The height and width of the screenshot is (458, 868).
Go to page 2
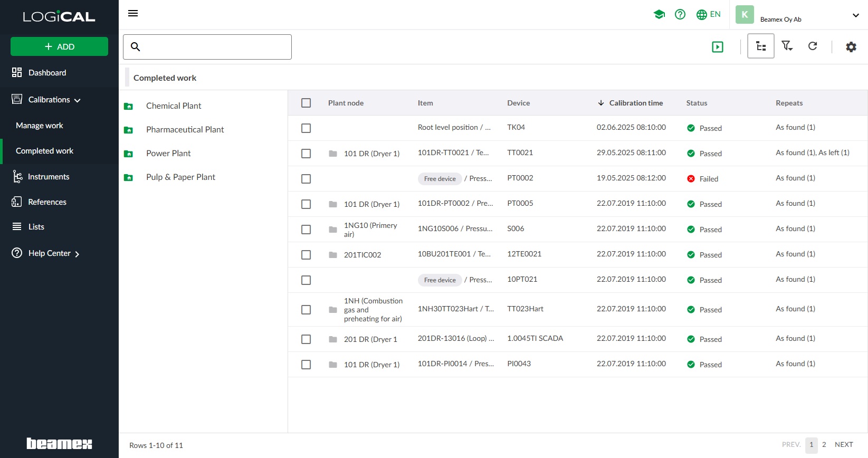click(x=824, y=445)
